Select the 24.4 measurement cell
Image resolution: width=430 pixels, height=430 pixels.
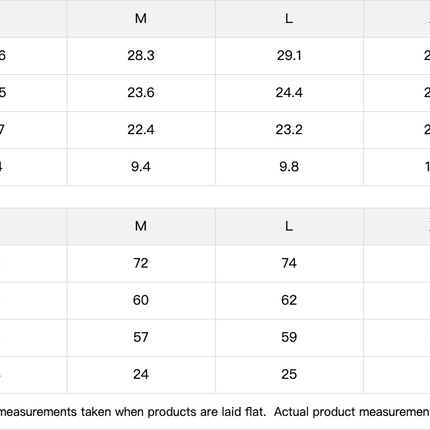click(289, 93)
